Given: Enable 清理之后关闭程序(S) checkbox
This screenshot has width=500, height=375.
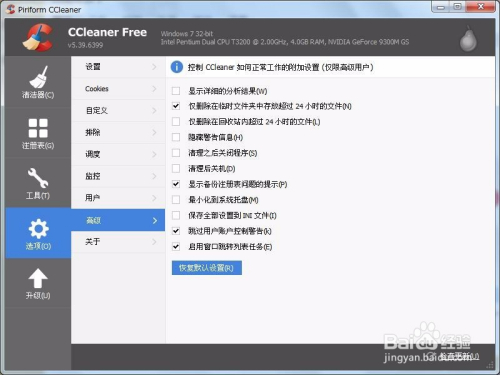Looking at the screenshot, I should pos(176,153).
